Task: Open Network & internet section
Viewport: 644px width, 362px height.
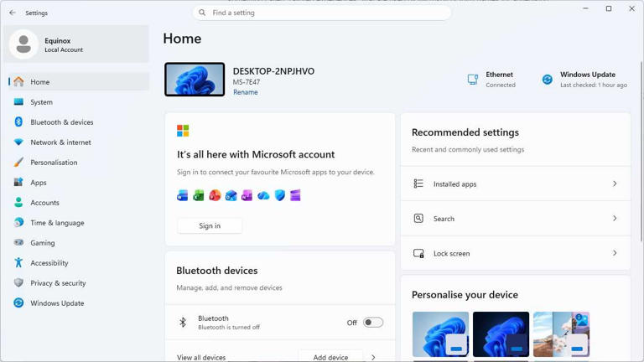Action: 78,142
